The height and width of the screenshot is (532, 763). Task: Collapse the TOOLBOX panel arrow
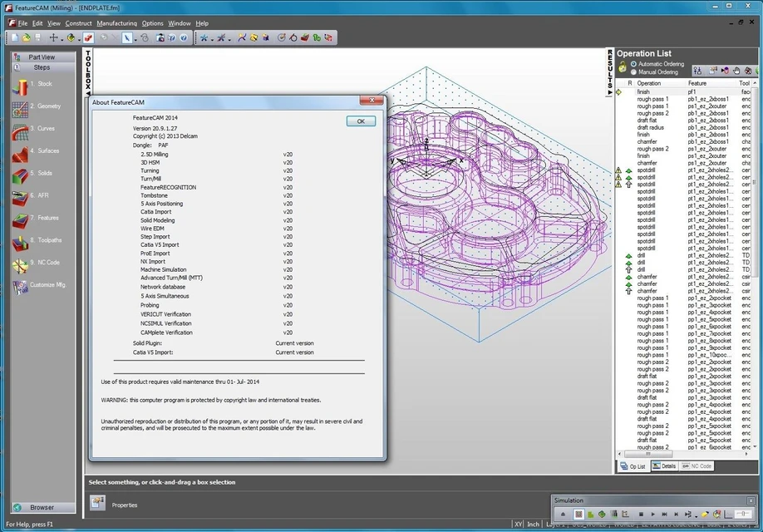pyautogui.click(x=88, y=93)
